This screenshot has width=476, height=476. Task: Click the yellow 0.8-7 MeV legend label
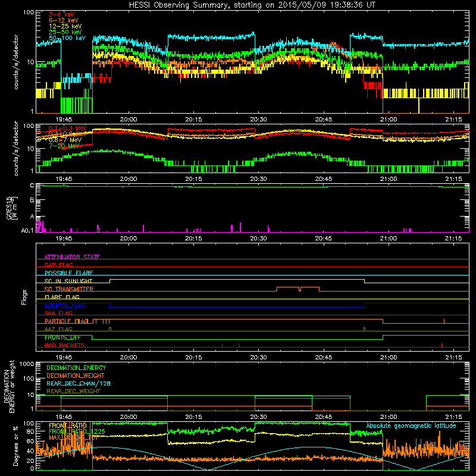tap(65, 140)
